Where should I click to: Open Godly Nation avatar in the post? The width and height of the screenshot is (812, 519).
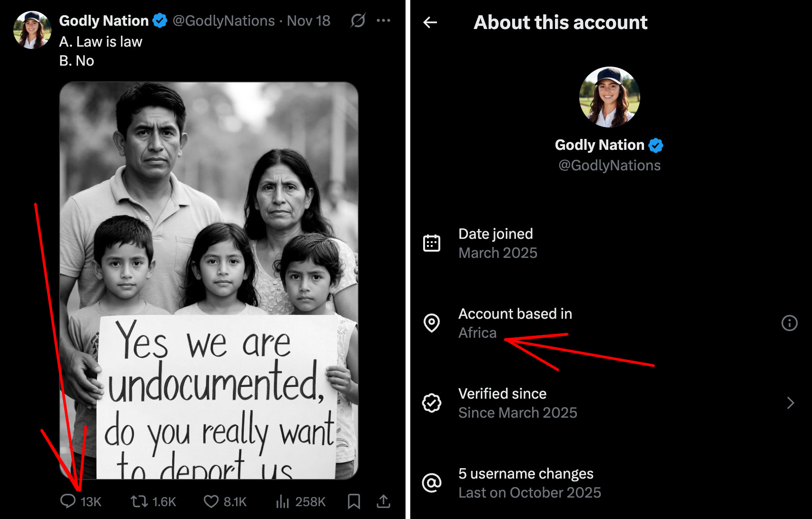32,30
